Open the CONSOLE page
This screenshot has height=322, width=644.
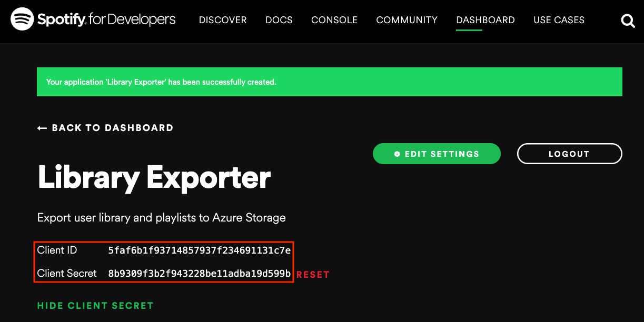[x=334, y=20]
